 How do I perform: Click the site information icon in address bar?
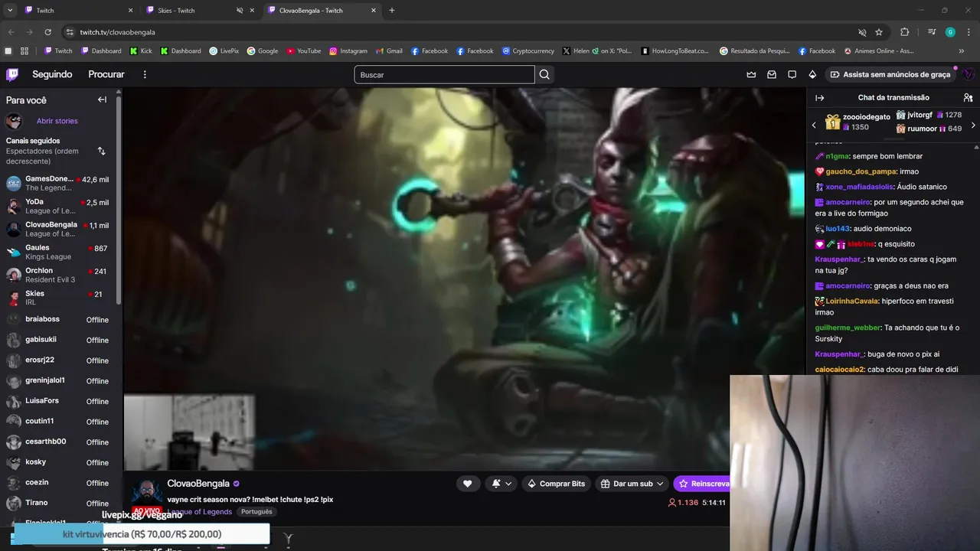coord(70,32)
